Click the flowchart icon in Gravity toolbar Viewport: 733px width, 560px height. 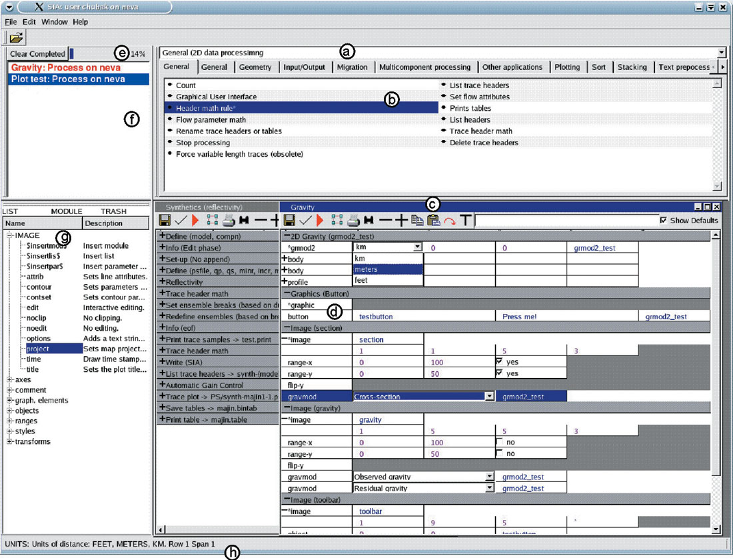tap(337, 220)
